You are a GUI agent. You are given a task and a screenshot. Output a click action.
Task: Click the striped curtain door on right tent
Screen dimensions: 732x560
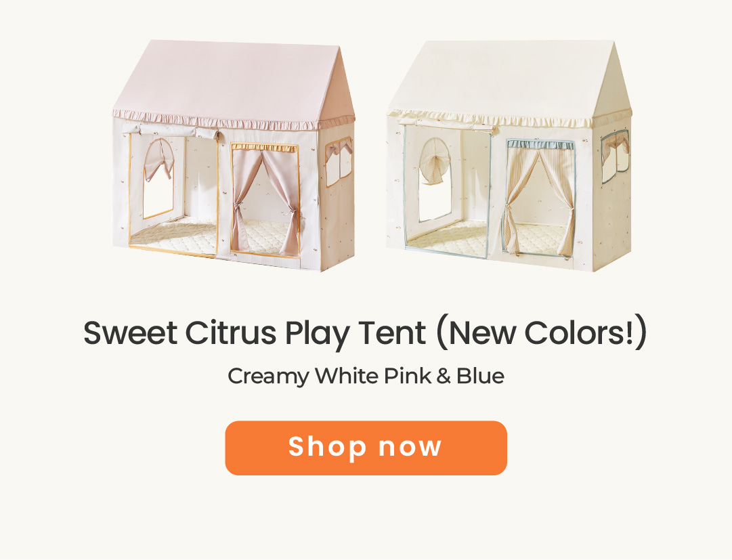tap(540, 198)
